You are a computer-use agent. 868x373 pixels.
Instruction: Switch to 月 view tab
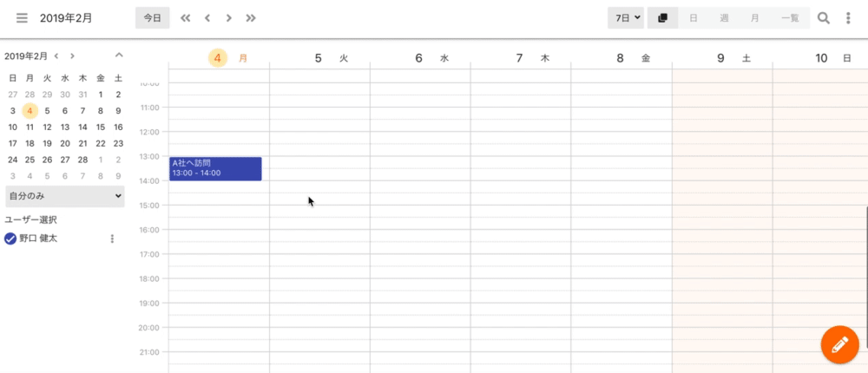(754, 17)
